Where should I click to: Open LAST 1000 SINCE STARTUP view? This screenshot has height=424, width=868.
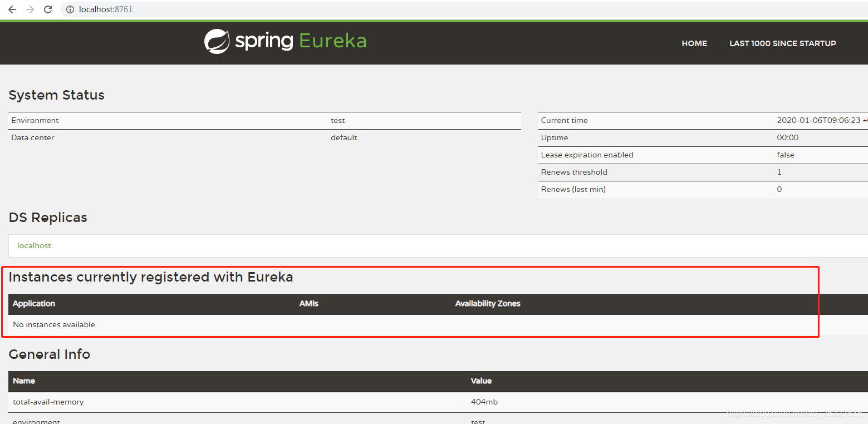tap(782, 43)
